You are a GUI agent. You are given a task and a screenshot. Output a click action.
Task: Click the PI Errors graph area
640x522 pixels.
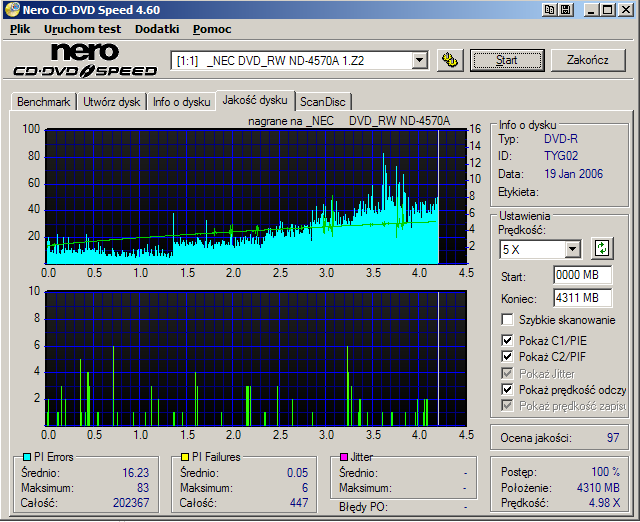256,197
